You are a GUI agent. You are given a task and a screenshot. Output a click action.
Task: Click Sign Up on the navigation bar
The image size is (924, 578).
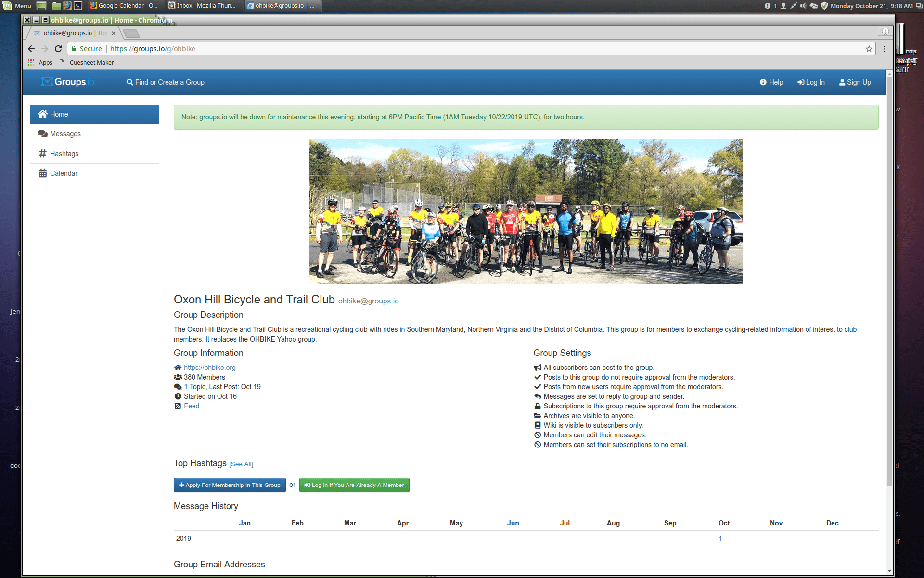(855, 82)
